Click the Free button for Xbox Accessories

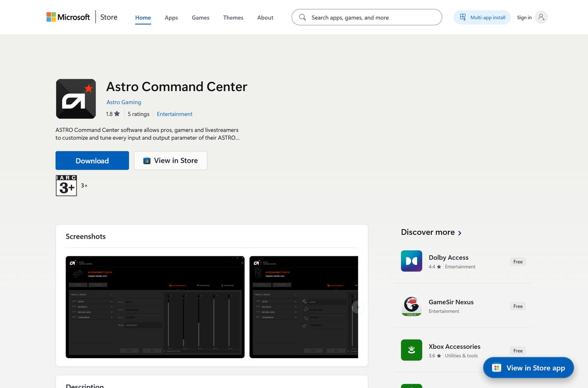pyautogui.click(x=518, y=351)
